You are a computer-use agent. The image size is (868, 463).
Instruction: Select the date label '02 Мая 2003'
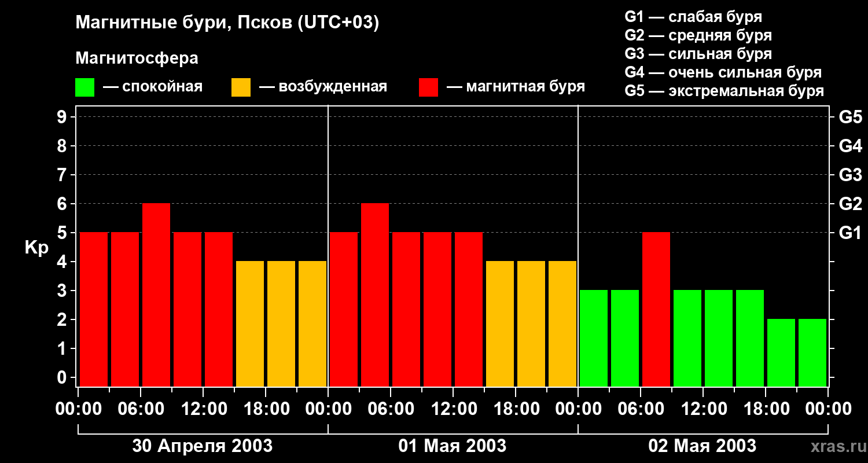click(703, 446)
